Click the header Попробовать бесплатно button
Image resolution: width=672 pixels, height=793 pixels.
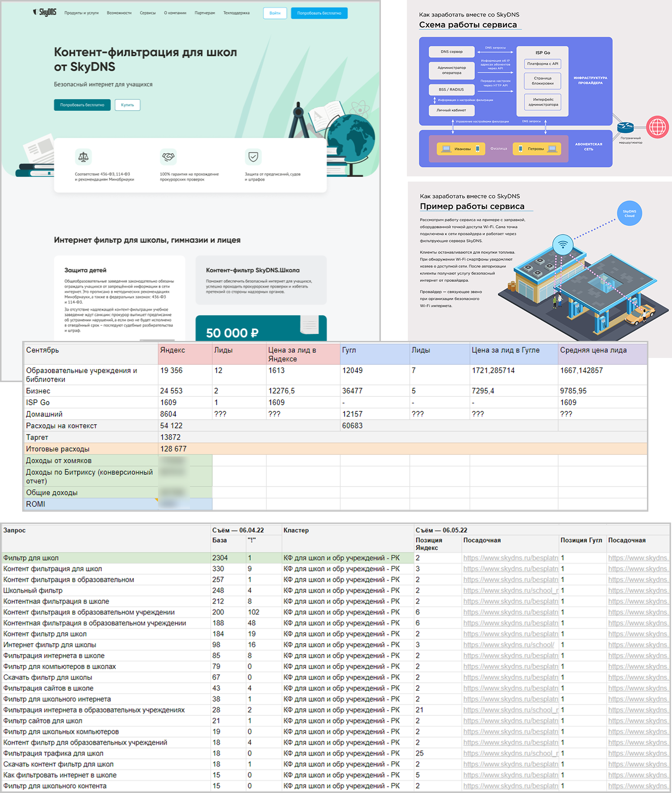tap(319, 13)
